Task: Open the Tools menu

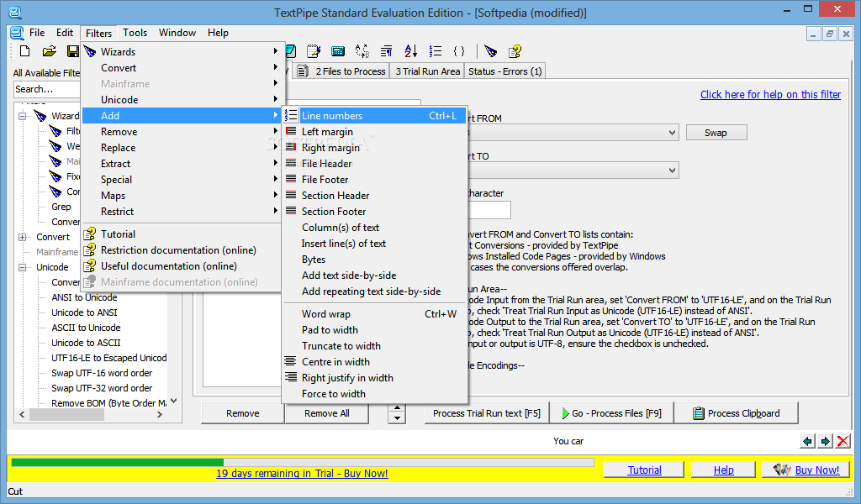Action: click(135, 33)
